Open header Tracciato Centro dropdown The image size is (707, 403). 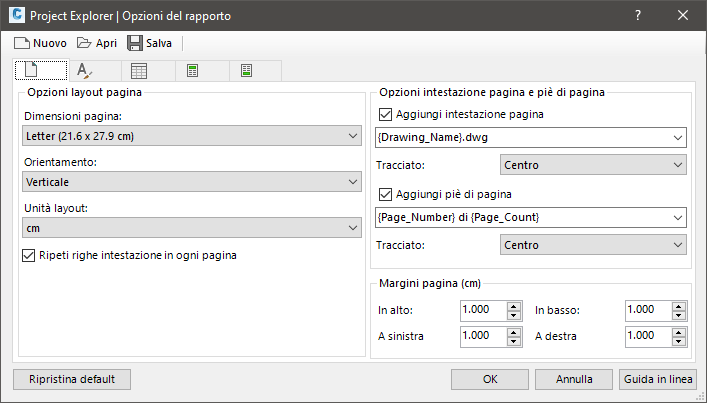click(593, 165)
